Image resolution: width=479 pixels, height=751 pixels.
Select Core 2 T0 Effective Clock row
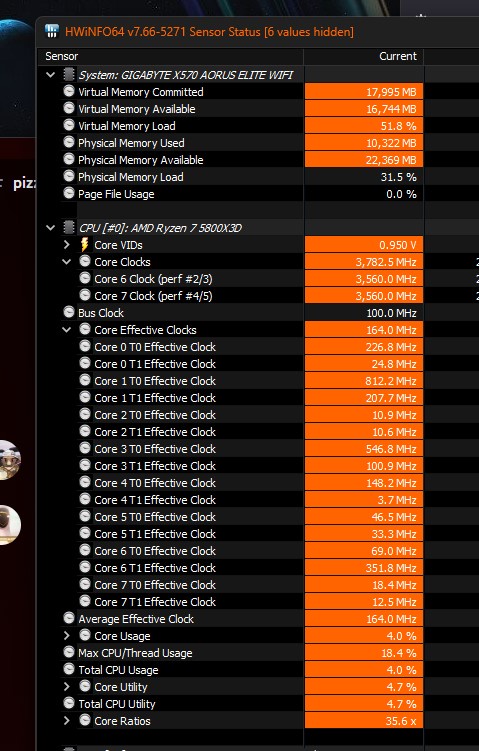click(155, 415)
